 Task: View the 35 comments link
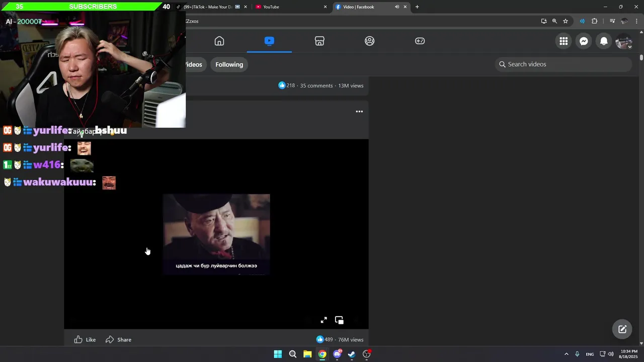(316, 85)
